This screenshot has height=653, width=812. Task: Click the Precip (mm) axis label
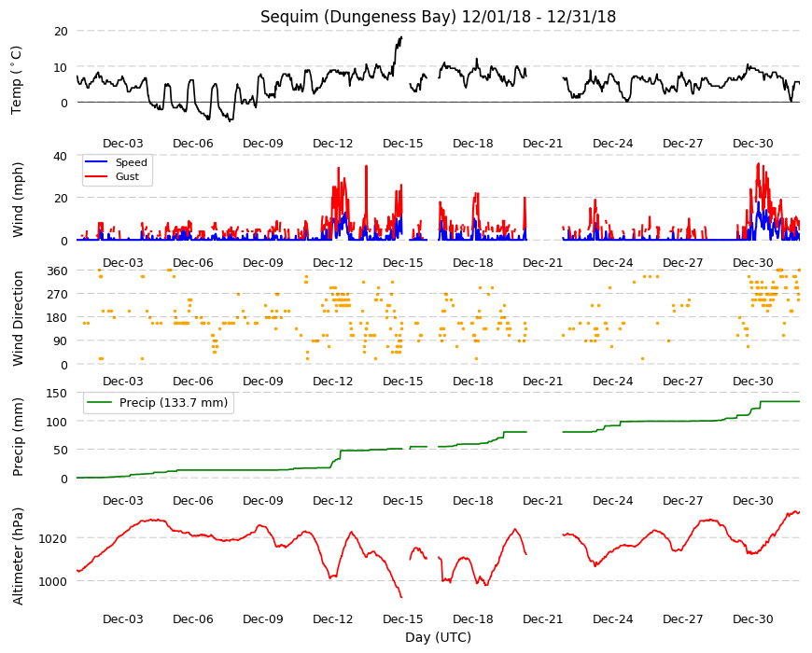18,437
